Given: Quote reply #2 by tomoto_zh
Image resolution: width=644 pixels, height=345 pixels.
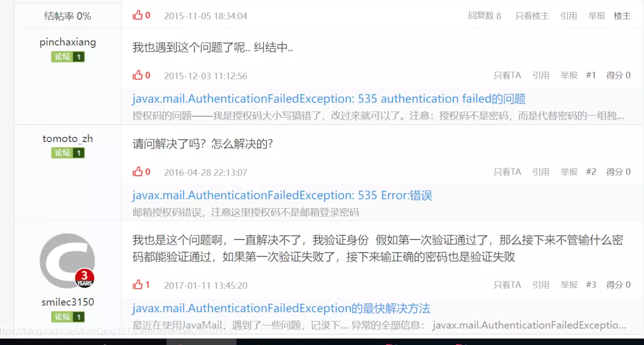Looking at the screenshot, I should click(541, 172).
